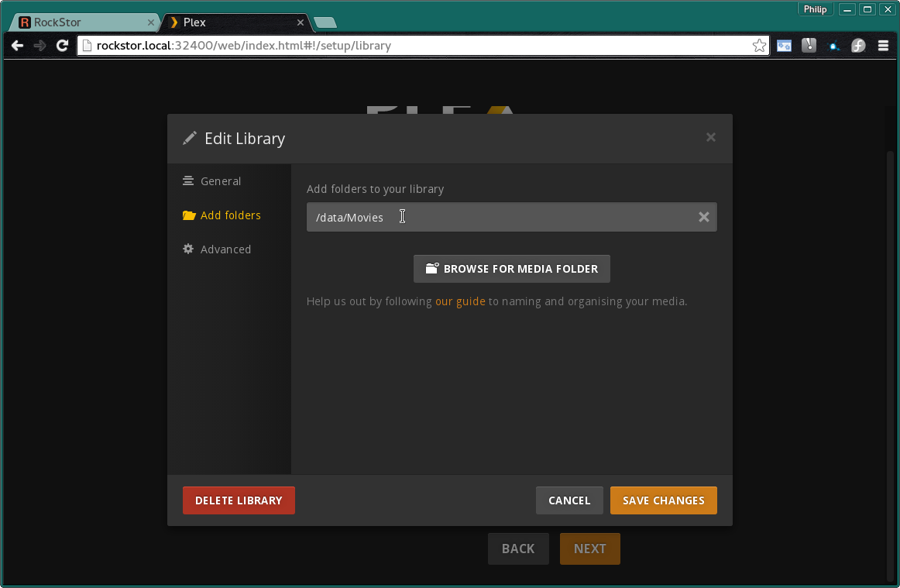
Task: Click Delete Library button
Action: [239, 500]
